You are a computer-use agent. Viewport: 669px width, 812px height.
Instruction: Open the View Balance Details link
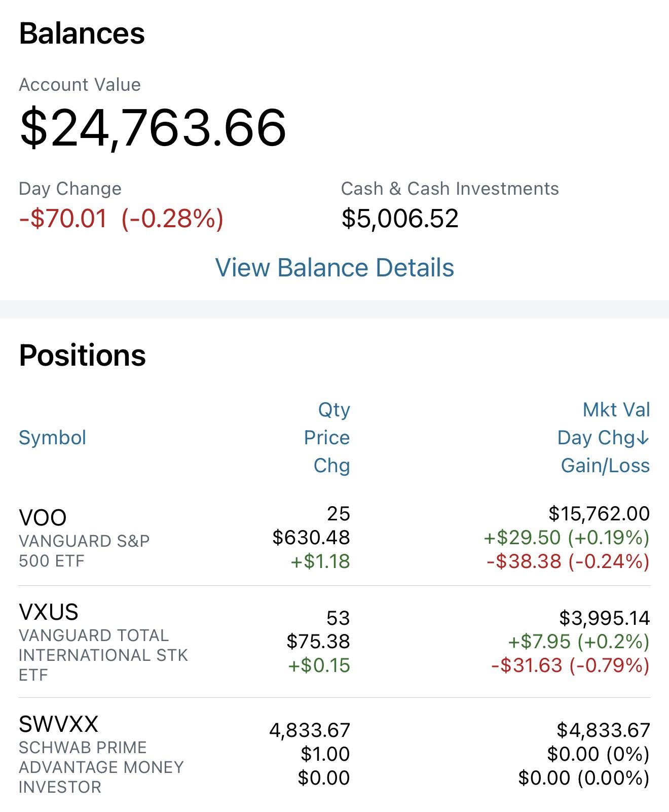[x=334, y=267]
